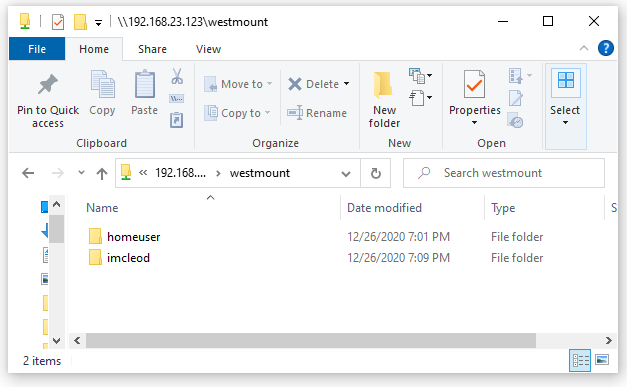
Task: Click the New item icon
Action: (x=417, y=76)
